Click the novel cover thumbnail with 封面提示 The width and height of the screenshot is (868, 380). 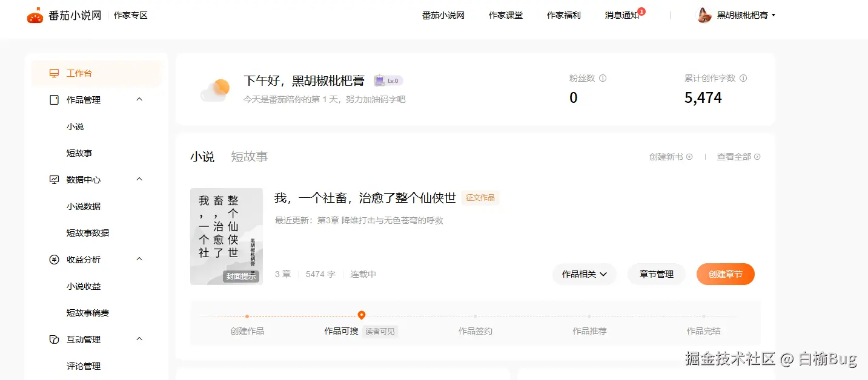[226, 236]
